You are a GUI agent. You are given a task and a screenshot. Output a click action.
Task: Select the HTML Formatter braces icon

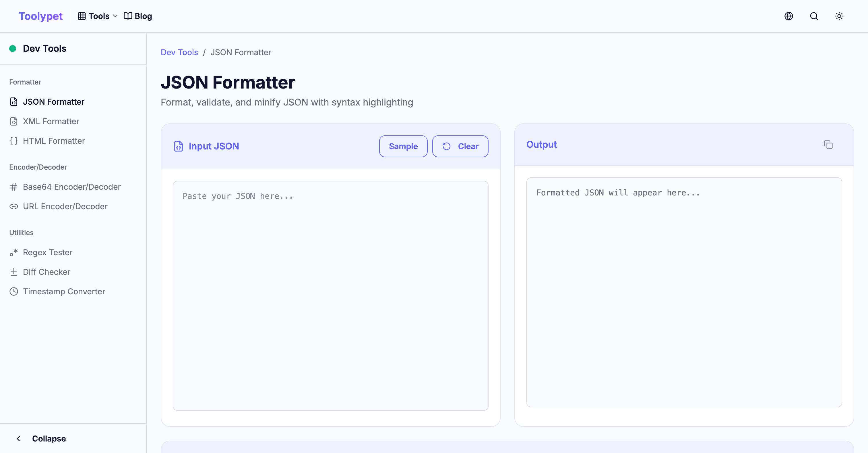(13, 141)
